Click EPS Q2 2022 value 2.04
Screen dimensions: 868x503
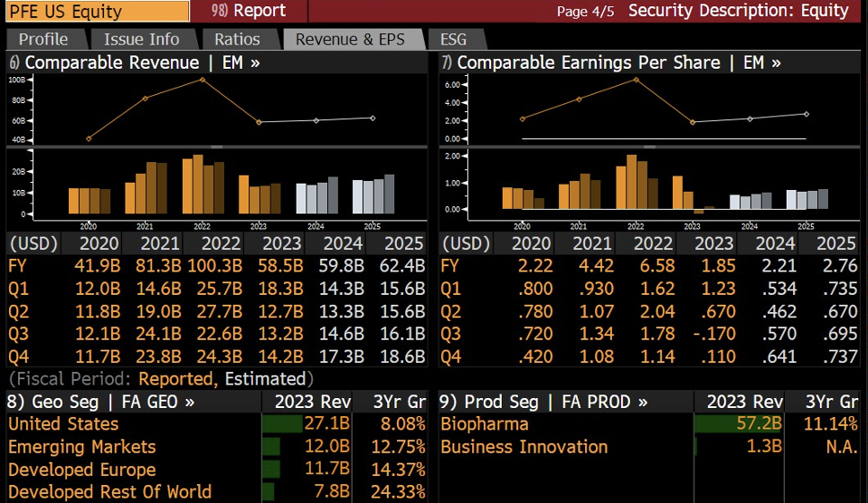(657, 311)
